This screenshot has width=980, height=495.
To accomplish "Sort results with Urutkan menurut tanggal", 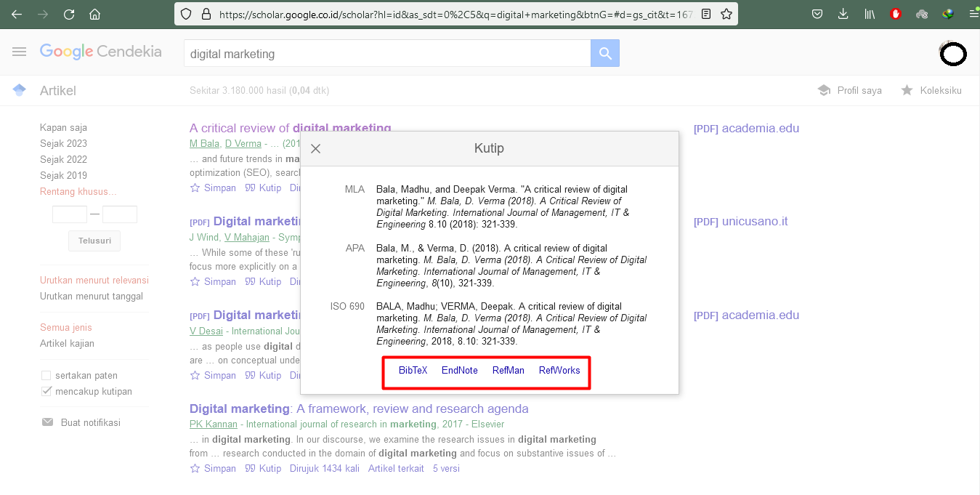I will (x=92, y=297).
